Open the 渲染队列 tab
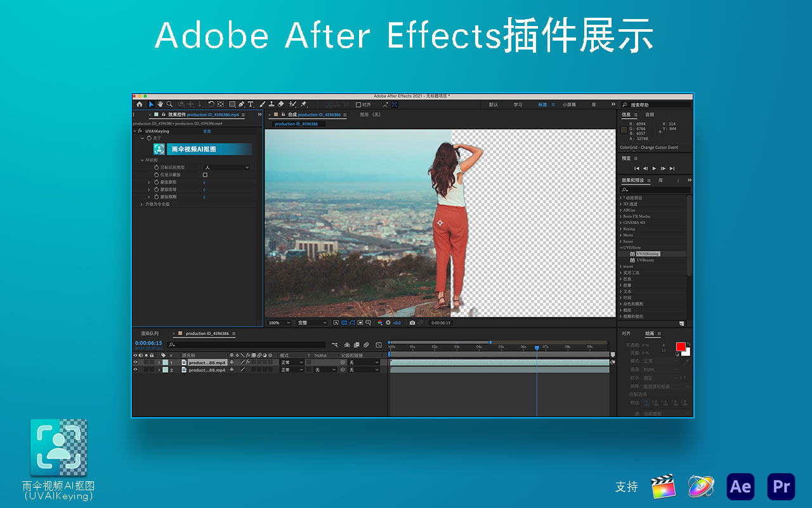Screen dimensions: 812x508 point(150,333)
